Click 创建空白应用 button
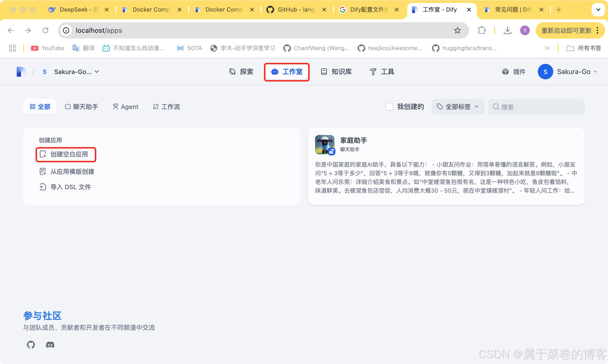608x364 pixels. (x=66, y=154)
